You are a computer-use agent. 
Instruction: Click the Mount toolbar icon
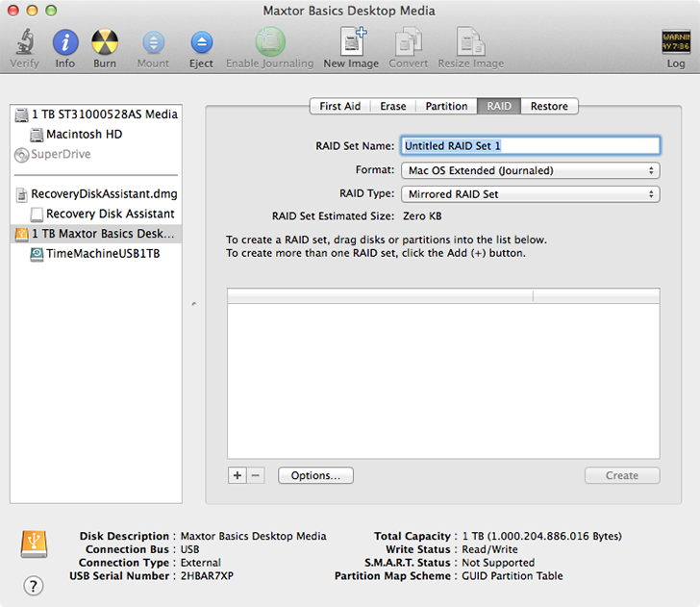[153, 43]
